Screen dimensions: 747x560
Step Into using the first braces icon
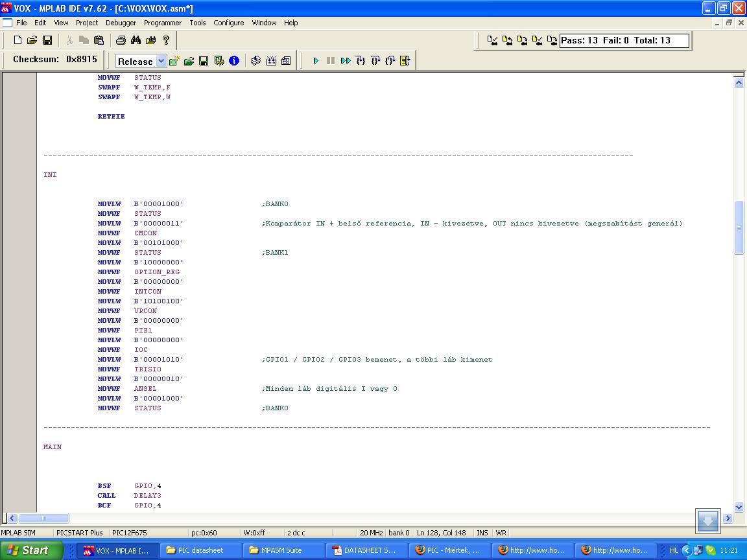(x=361, y=60)
